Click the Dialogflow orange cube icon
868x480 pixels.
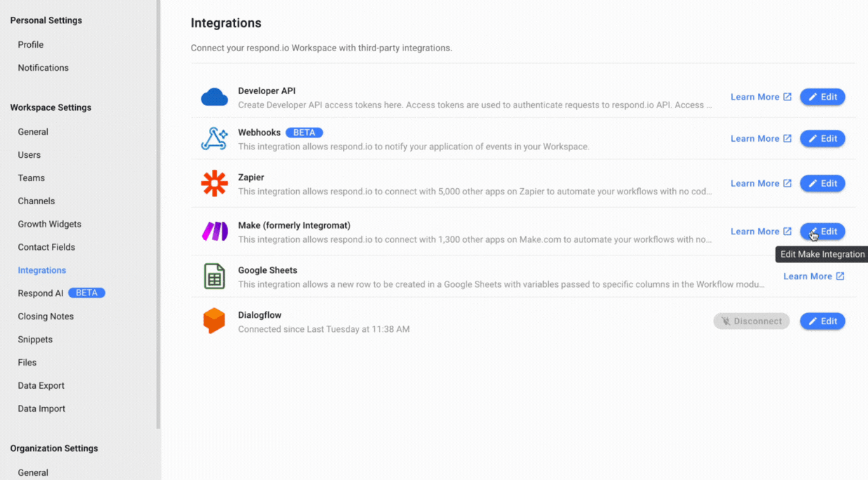coord(215,321)
